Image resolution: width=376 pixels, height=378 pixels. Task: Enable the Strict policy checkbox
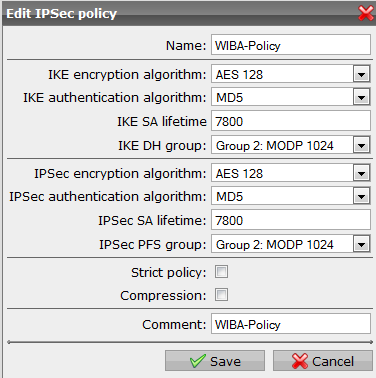[x=221, y=272]
